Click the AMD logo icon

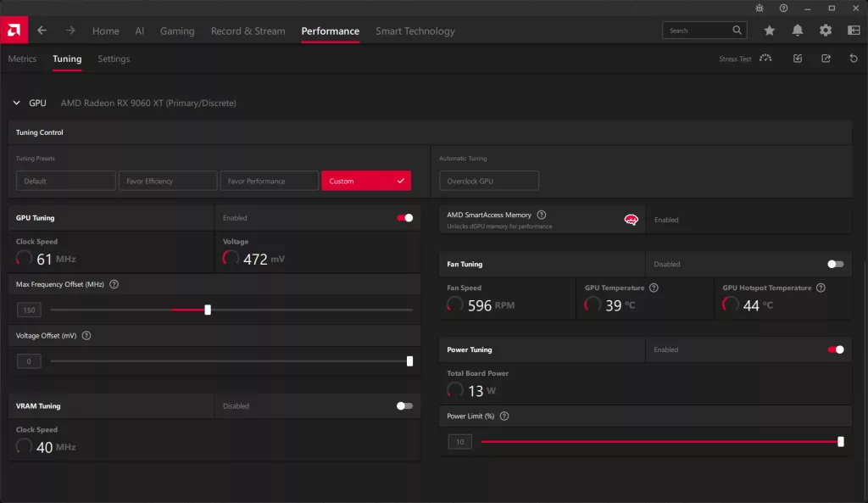point(14,30)
